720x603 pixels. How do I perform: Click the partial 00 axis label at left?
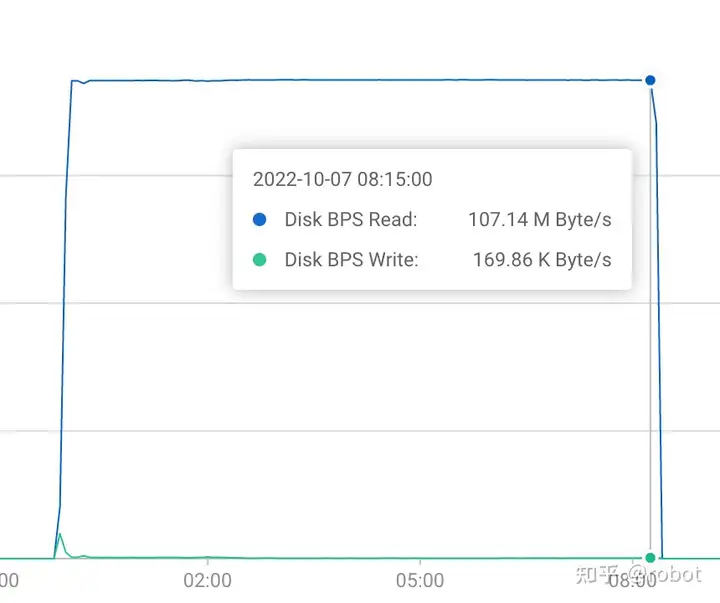[9, 580]
